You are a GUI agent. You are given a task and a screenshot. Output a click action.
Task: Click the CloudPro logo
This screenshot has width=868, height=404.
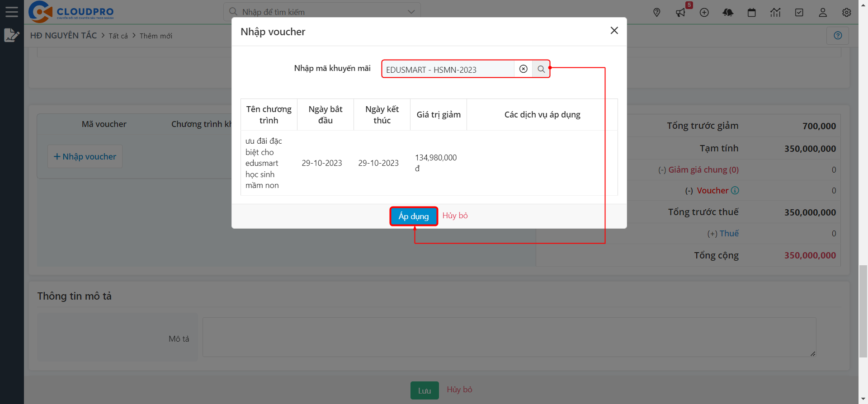coord(71,12)
